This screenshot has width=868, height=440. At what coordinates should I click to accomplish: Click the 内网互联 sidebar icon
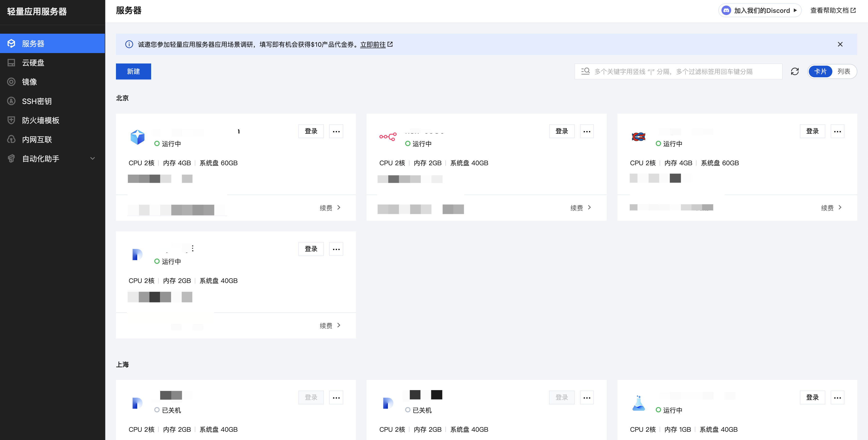[x=11, y=139]
